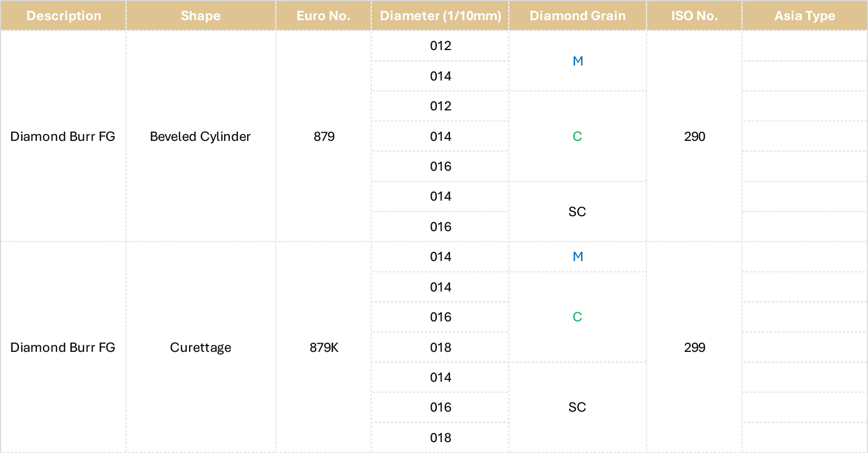The width and height of the screenshot is (868, 453).
Task: Click the 879K Euro number cell
Action: click(x=324, y=347)
